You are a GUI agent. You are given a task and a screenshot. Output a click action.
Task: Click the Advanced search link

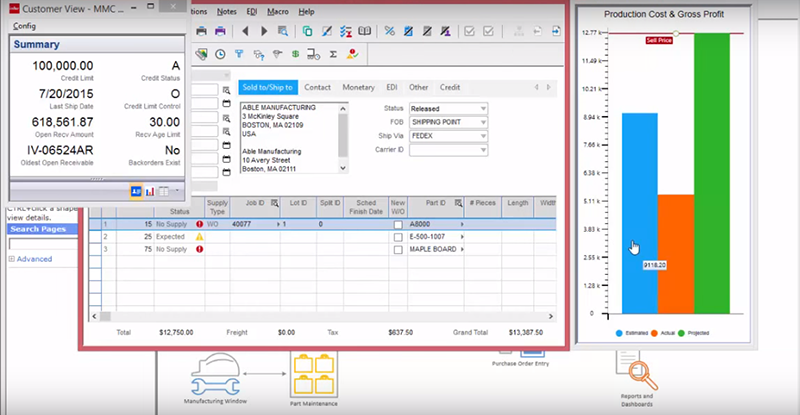point(33,259)
